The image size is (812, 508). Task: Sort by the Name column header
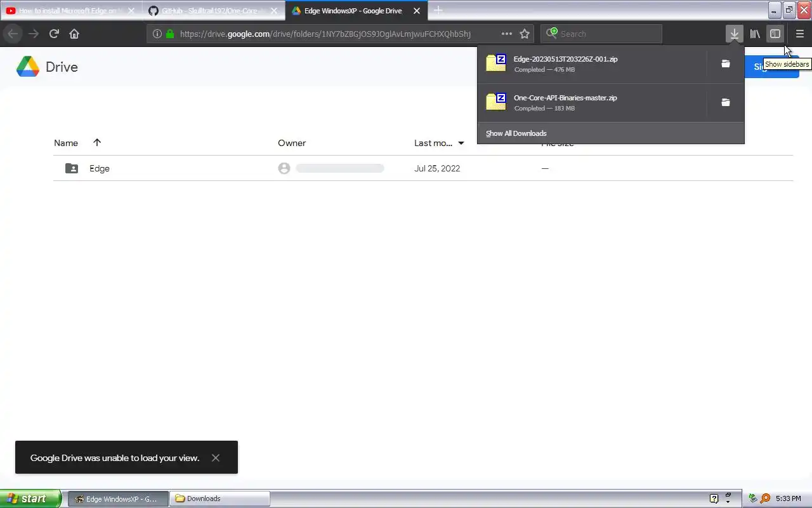point(66,143)
